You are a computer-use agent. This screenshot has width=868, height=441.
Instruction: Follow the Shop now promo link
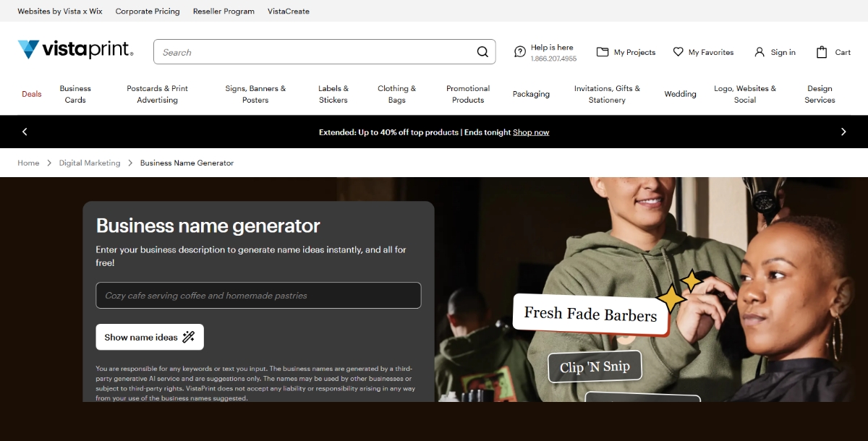(x=531, y=132)
